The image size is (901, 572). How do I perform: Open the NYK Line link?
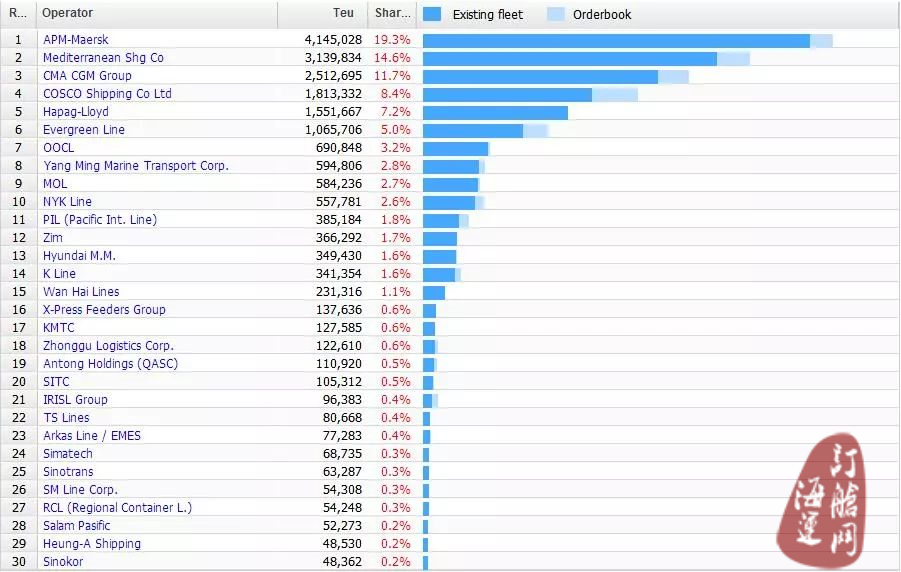pos(67,202)
